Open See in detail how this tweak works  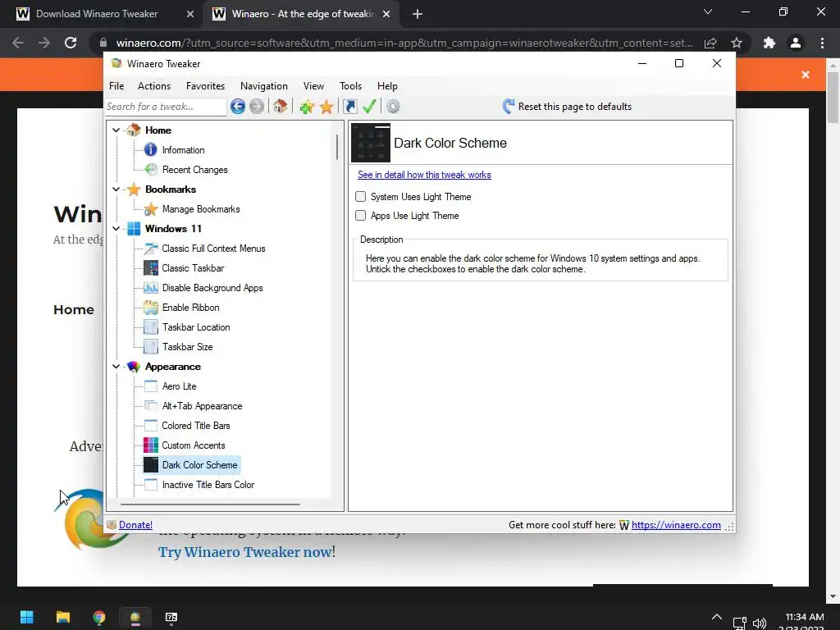[x=424, y=175]
